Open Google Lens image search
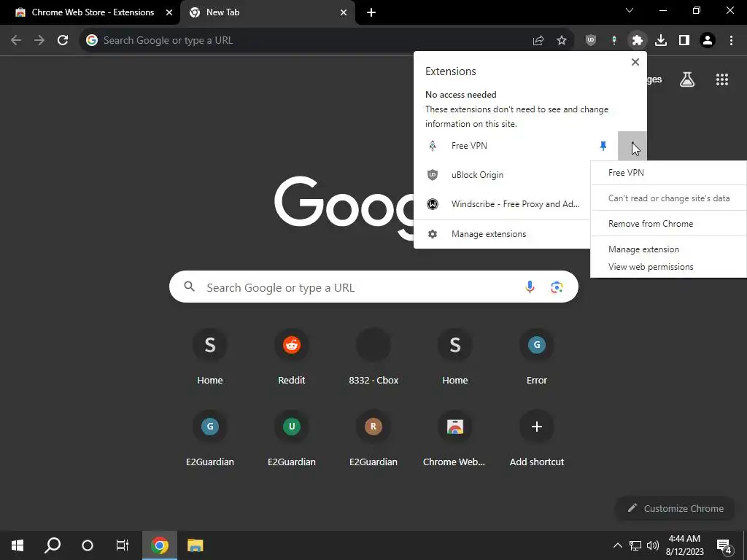 click(557, 287)
